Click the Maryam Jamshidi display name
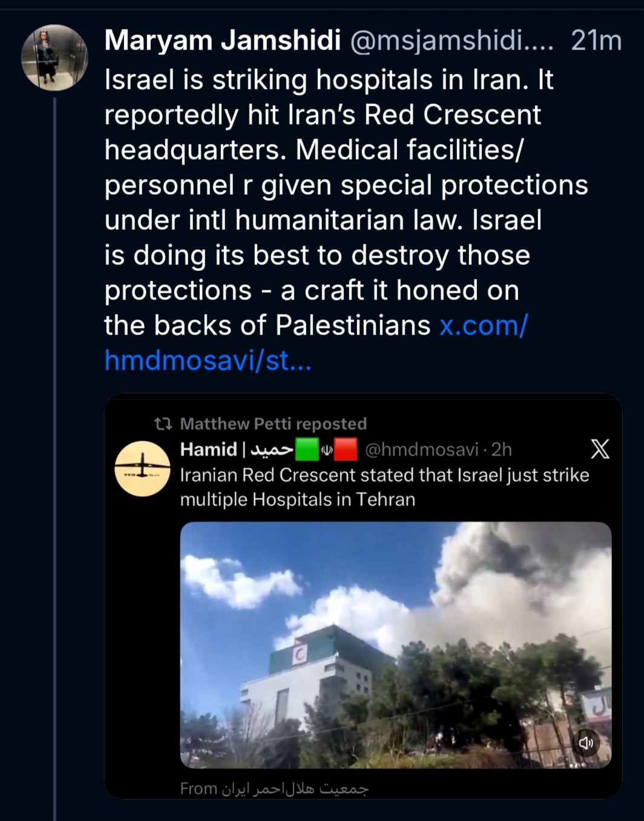The image size is (644, 821). (x=222, y=41)
